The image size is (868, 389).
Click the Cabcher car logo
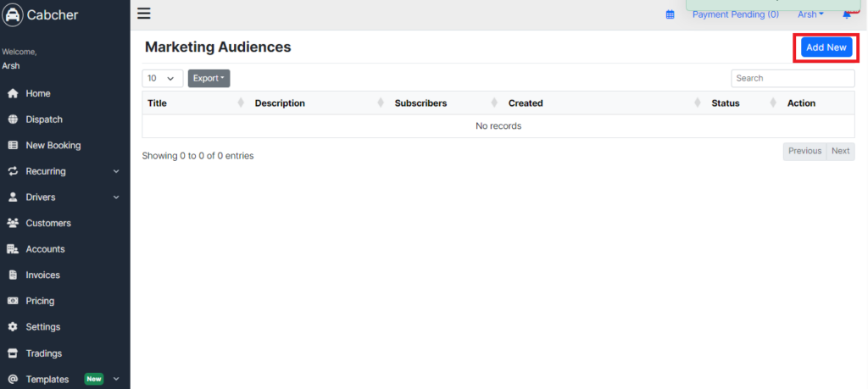(13, 15)
